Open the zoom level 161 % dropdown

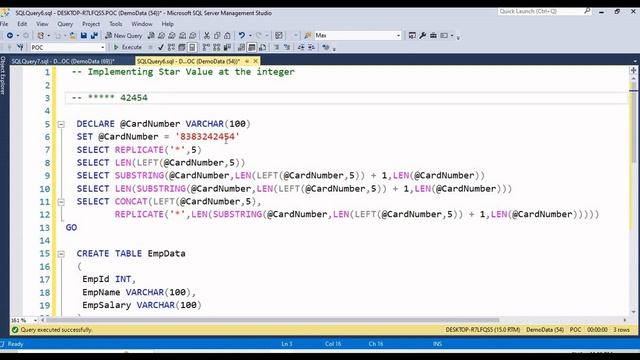click(35, 320)
